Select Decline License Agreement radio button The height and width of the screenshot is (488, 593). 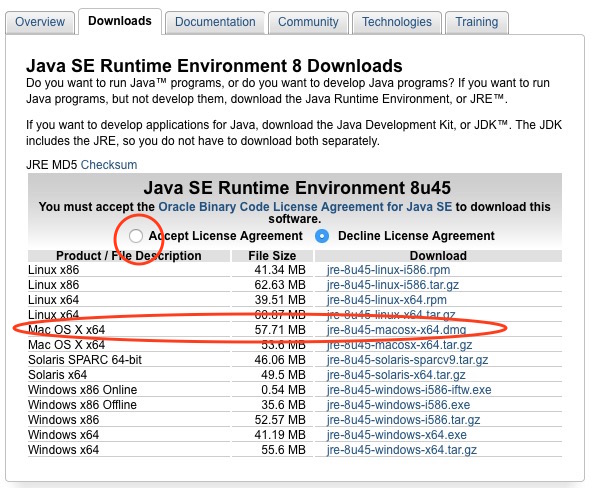pos(322,236)
